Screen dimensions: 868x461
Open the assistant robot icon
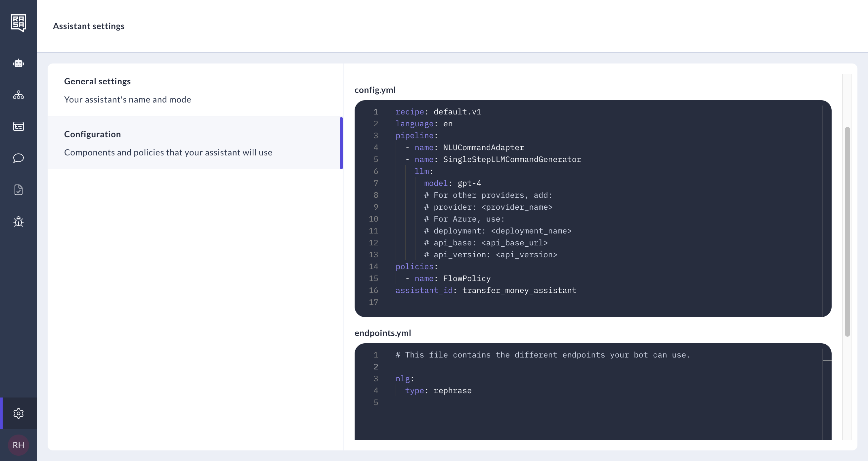point(18,63)
